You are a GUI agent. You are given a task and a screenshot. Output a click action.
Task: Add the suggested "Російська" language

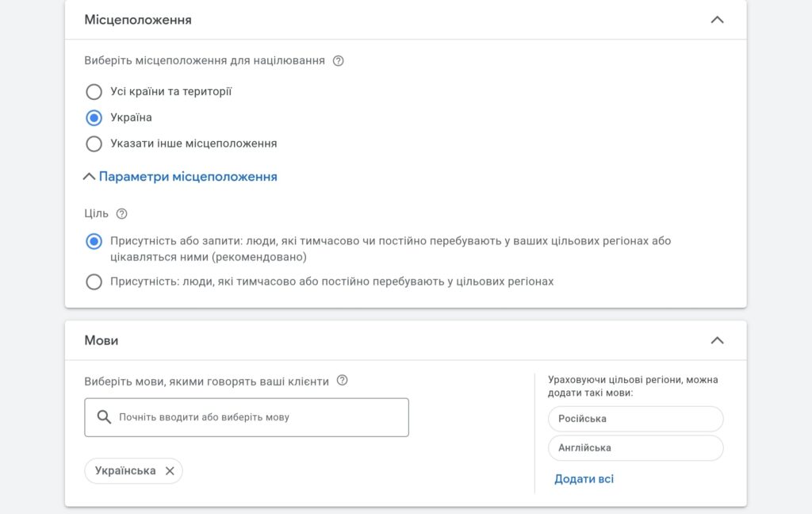635,419
